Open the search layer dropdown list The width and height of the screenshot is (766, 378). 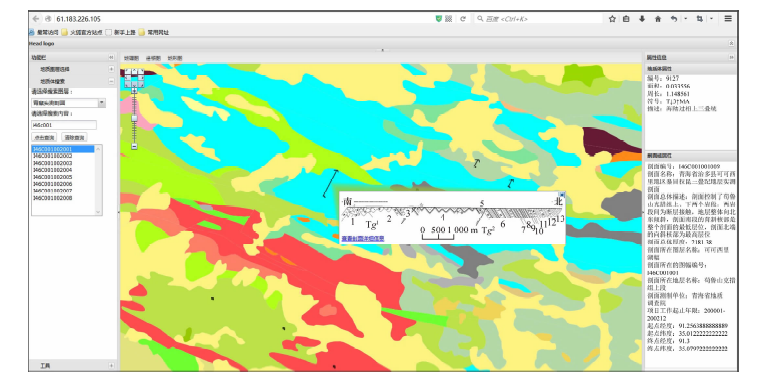[102, 103]
